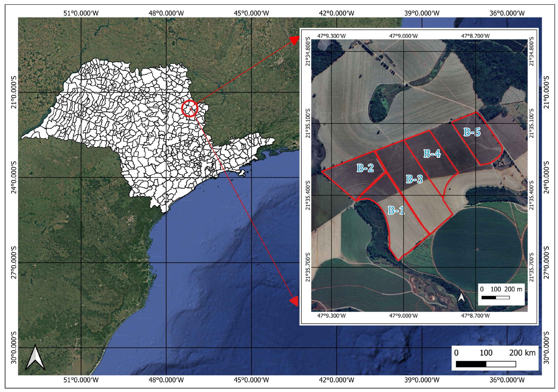Click the top 48°0.000′W longitude label
The width and height of the screenshot is (558, 392).
click(166, 13)
